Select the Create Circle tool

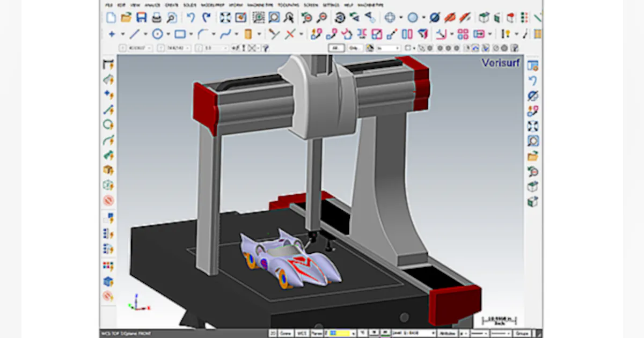158,34
